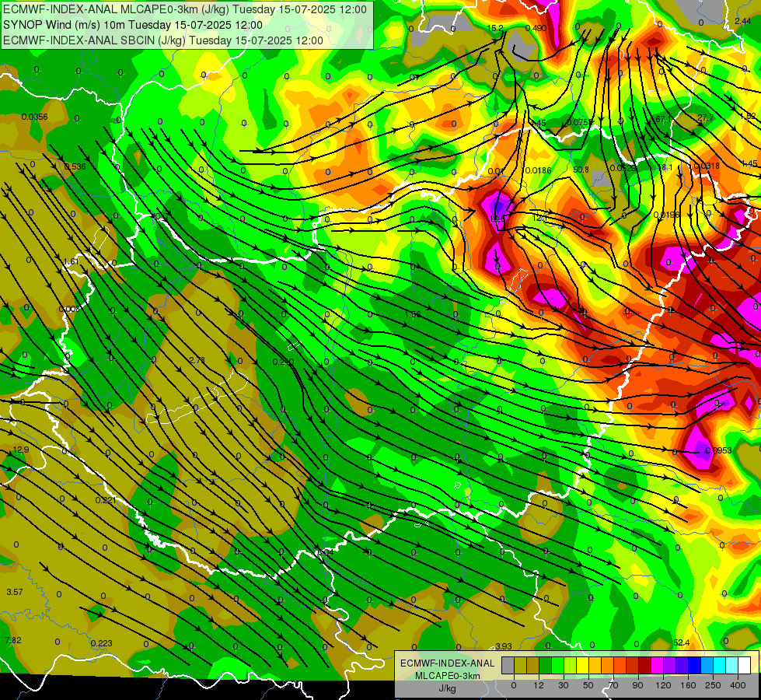Click the map value '0.223'
Image resolution: width=761 pixels, height=700 pixels.
[101, 644]
